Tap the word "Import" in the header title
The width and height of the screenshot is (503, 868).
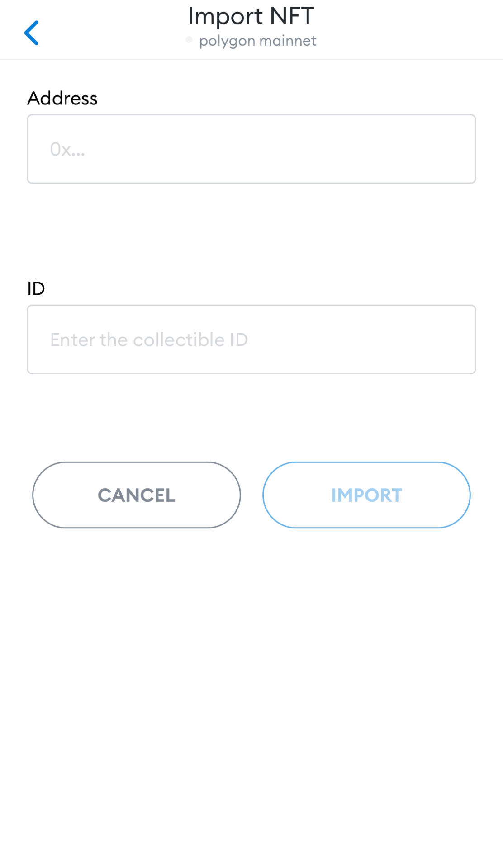225,17
